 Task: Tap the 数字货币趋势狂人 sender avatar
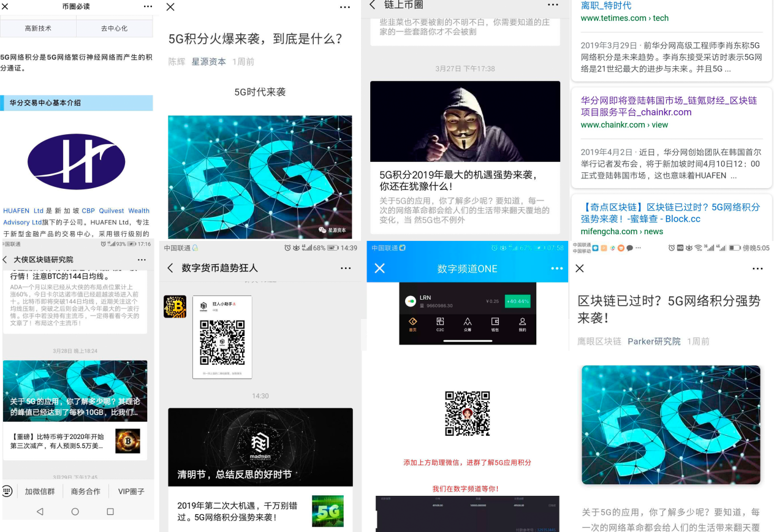[175, 306]
